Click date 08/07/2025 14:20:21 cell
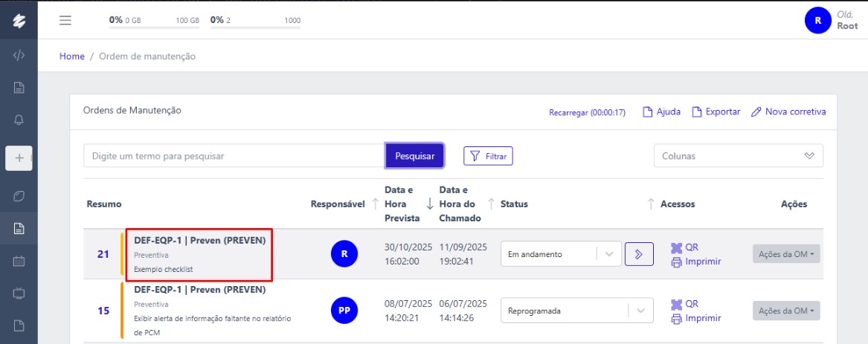Screen dimensions: 868x344 point(408,311)
